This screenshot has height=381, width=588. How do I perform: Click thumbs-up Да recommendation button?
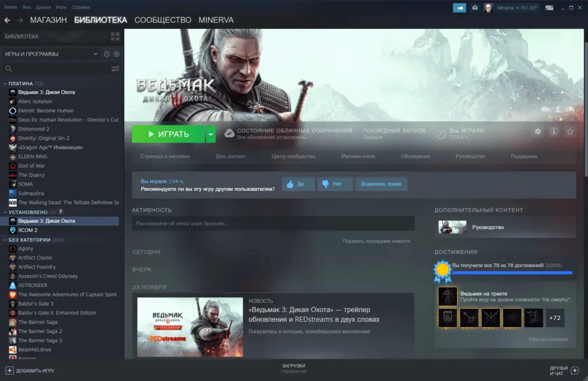coord(299,184)
